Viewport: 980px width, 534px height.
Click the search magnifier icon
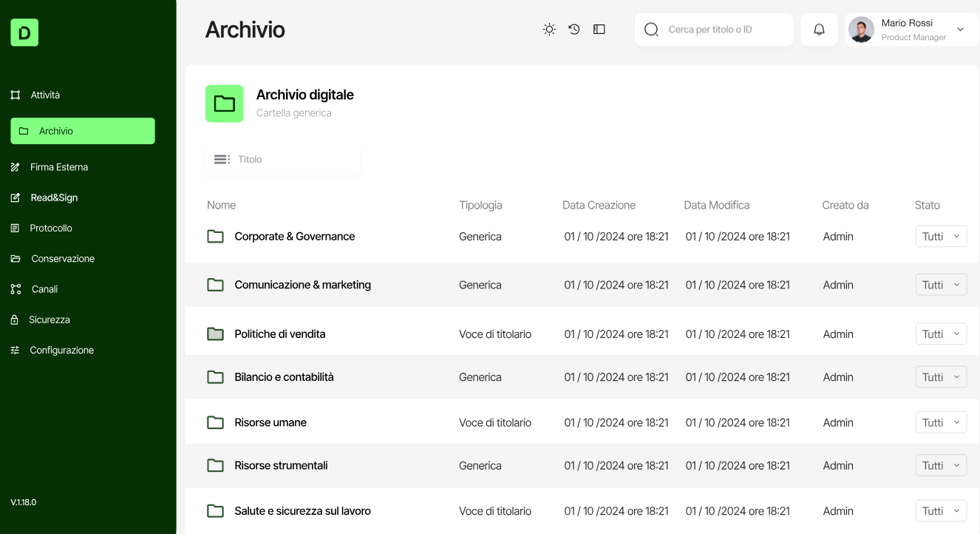[651, 30]
